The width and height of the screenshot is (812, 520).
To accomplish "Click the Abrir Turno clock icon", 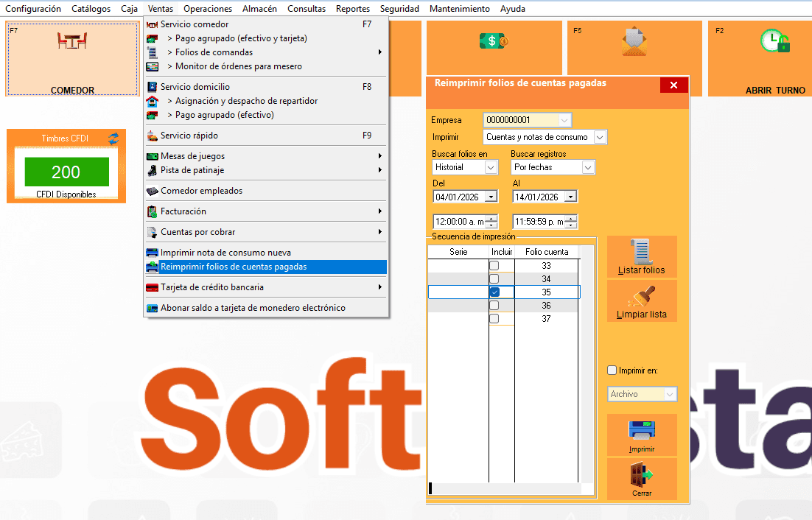I will (774, 41).
